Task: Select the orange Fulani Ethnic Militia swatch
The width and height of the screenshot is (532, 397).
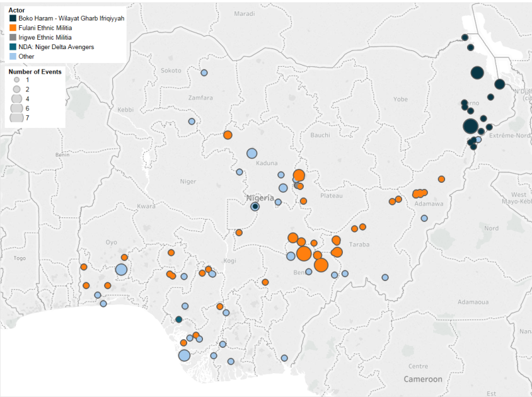Action: click(13, 28)
